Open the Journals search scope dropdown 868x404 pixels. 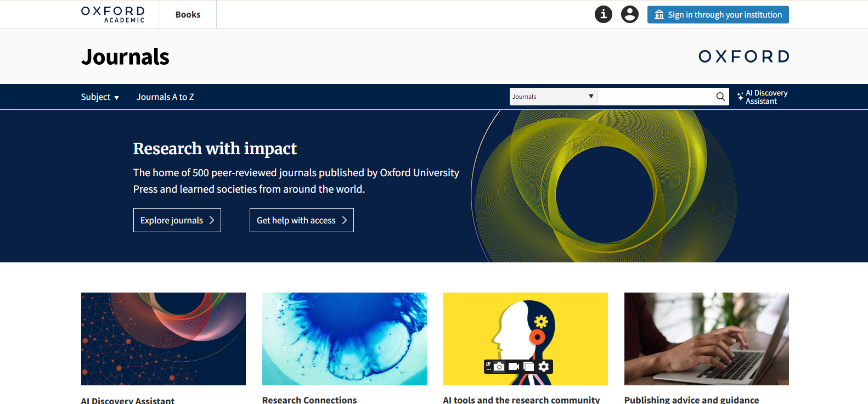coord(553,97)
